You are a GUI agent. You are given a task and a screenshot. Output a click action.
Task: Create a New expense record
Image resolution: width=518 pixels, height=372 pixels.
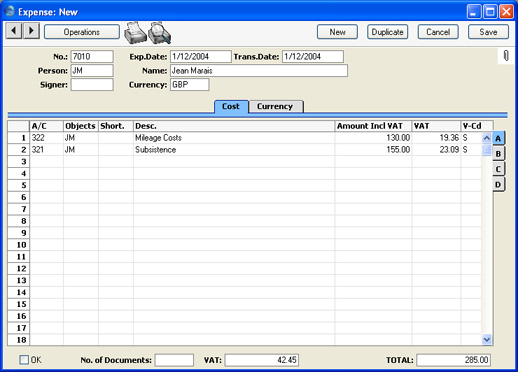(x=337, y=32)
